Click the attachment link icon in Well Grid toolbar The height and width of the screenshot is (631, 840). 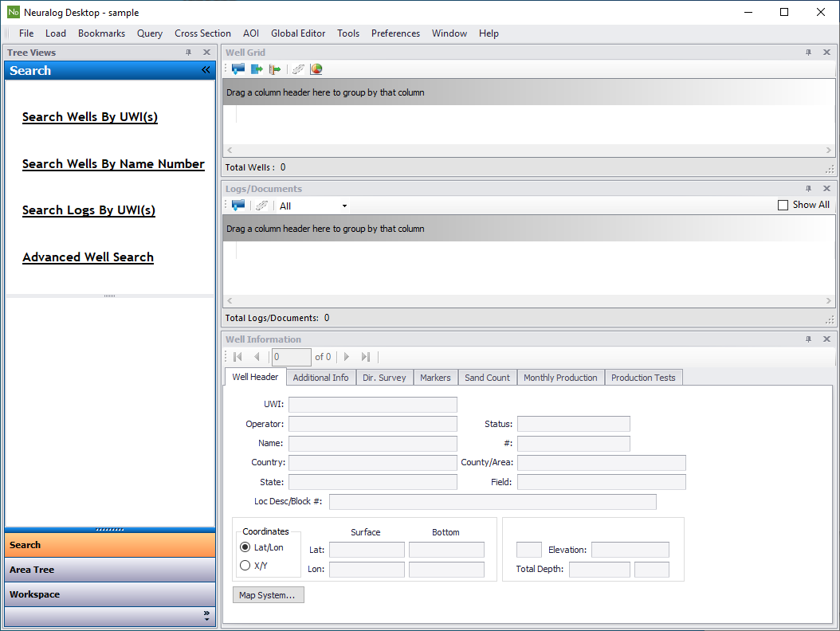click(x=298, y=69)
